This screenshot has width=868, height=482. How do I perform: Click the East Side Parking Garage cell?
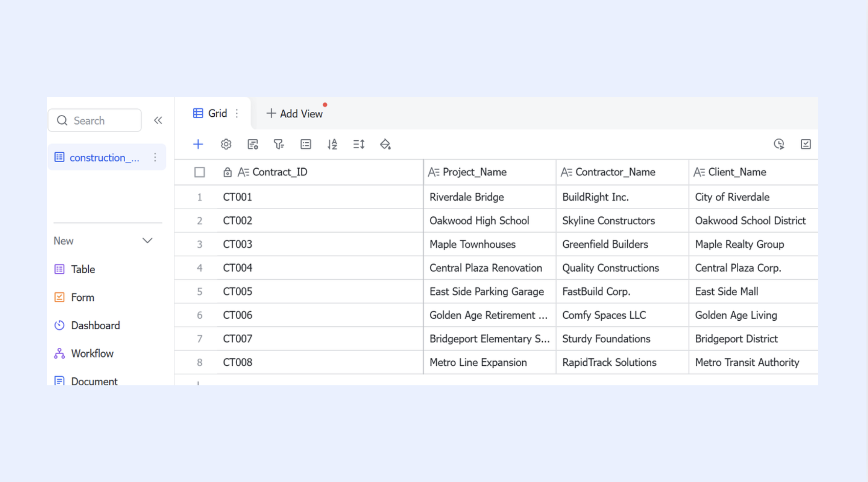[489, 291]
